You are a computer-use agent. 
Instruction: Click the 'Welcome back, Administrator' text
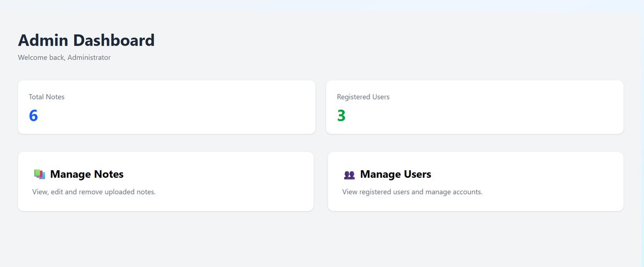coord(64,57)
